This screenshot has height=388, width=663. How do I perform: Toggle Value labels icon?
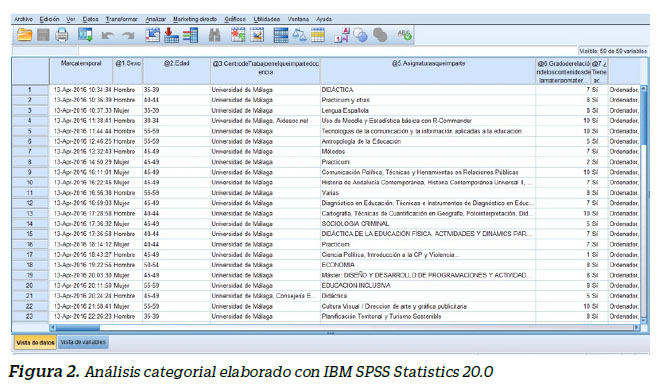tap(342, 35)
